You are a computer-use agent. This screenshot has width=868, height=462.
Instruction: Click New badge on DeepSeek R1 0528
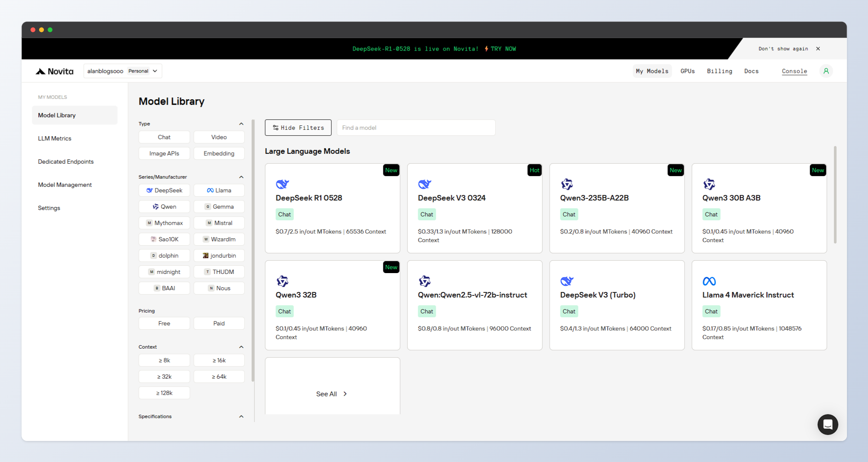(x=391, y=170)
